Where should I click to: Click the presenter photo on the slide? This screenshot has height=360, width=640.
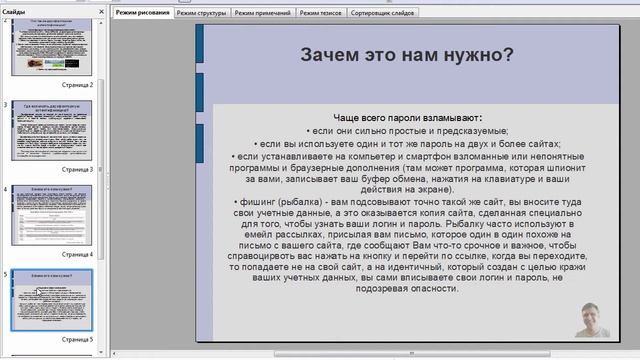click(x=592, y=320)
